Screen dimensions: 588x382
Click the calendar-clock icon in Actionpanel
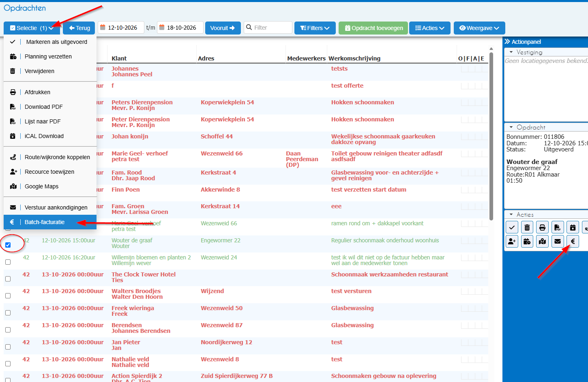pyautogui.click(x=527, y=242)
